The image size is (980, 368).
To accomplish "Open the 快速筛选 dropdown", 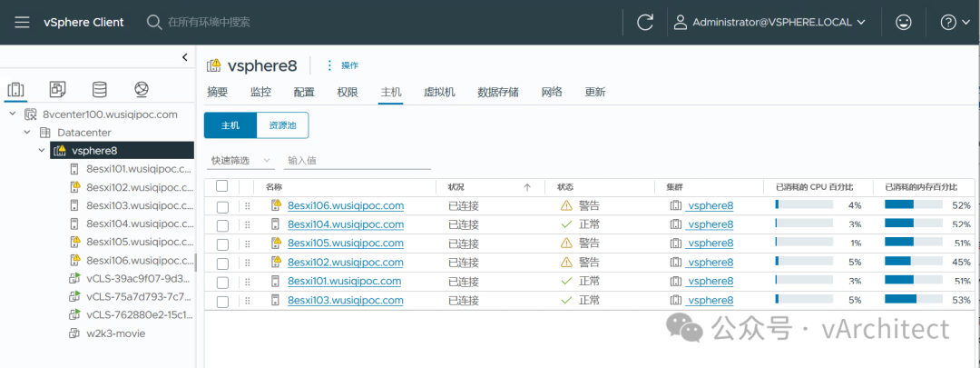I will pos(240,160).
